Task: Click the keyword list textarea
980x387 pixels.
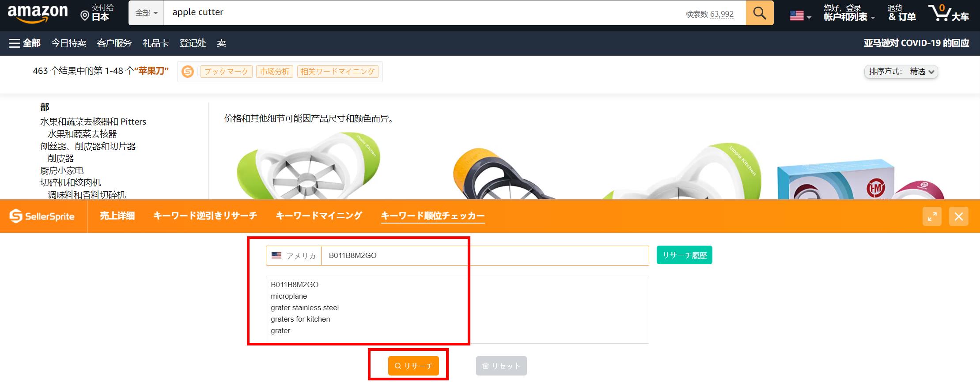Action: click(x=457, y=310)
